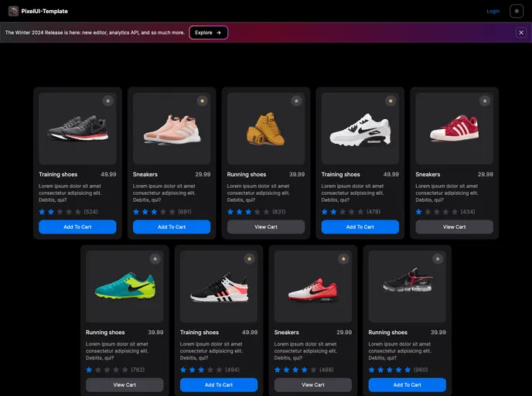This screenshot has height=396, width=532.
Task: Open the Login link
Action: point(493,11)
